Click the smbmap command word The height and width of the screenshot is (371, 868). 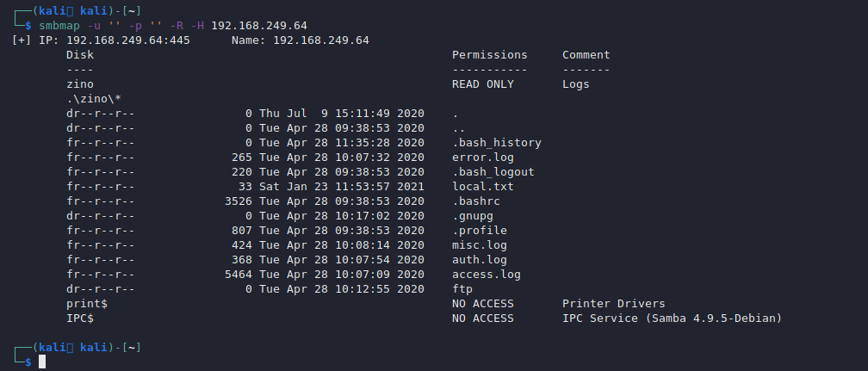coord(59,26)
